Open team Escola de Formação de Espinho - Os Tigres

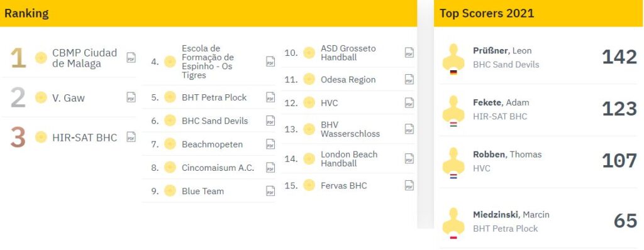208,62
